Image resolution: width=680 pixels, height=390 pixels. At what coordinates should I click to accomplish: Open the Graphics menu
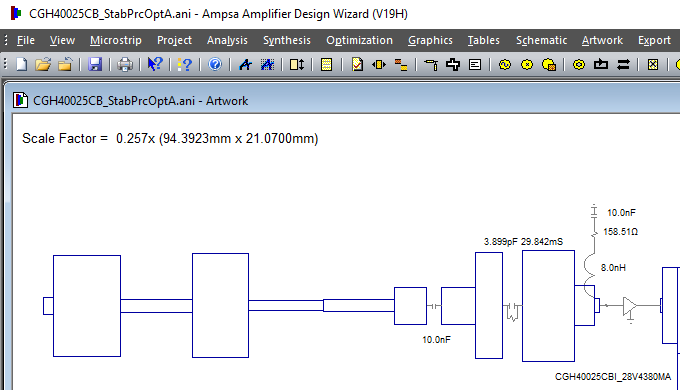pos(430,40)
